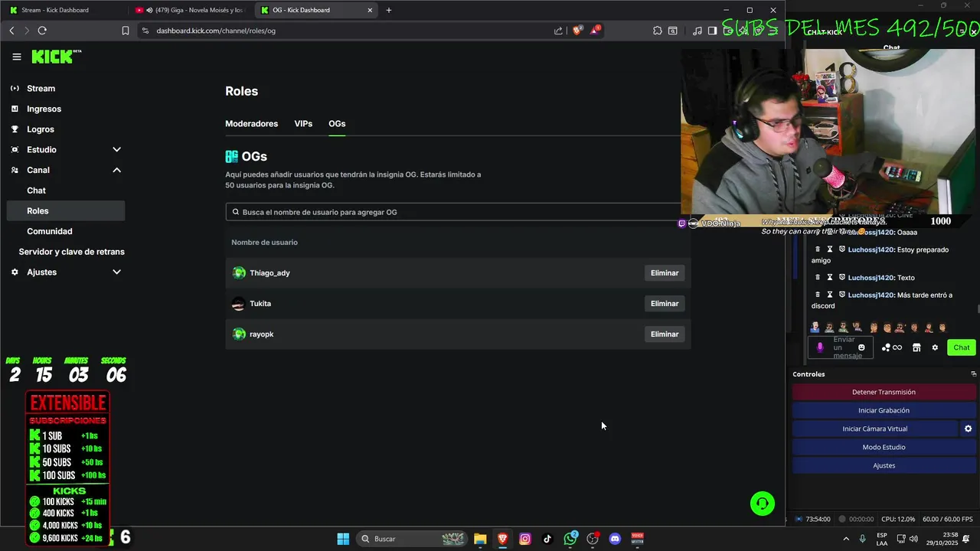Open the emoji picker in chat box
Image resolution: width=980 pixels, height=551 pixels.
(861, 347)
